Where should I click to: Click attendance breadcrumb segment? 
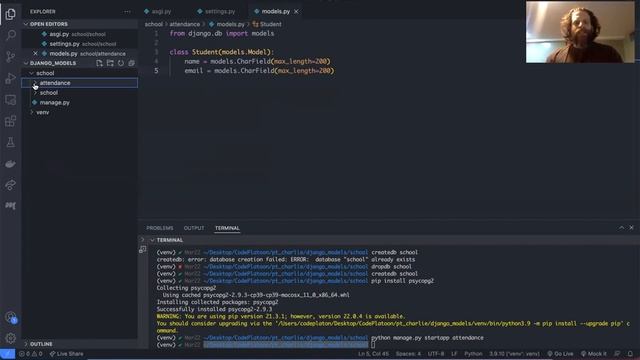tap(184, 24)
